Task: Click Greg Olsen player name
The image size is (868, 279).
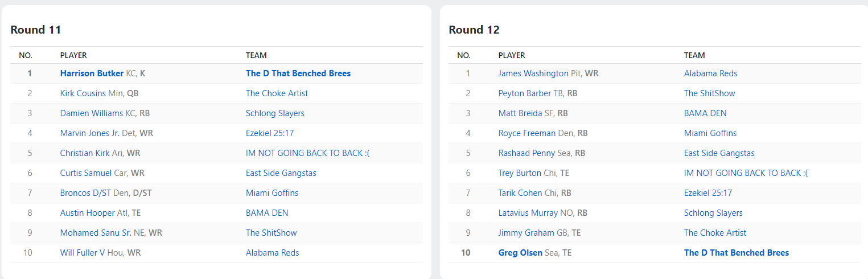Action: coord(520,253)
